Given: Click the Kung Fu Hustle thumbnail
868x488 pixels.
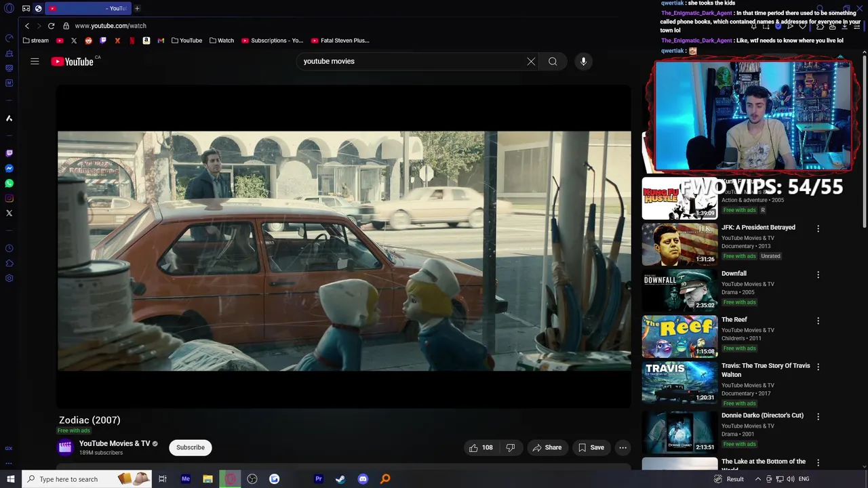Looking at the screenshot, I should coord(679,198).
